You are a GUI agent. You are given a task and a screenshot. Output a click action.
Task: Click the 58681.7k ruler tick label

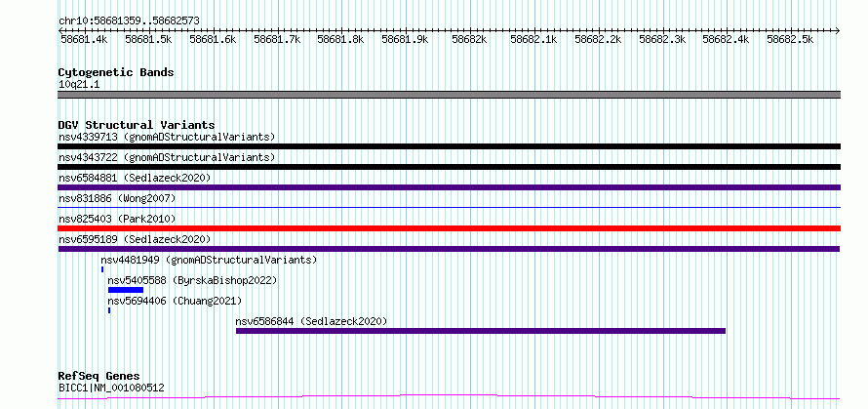[277, 39]
